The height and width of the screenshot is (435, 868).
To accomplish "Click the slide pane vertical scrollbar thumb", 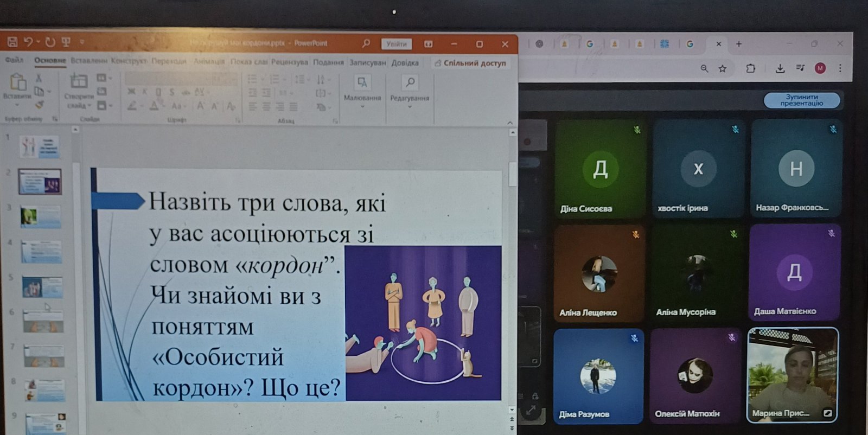I will tap(513, 174).
